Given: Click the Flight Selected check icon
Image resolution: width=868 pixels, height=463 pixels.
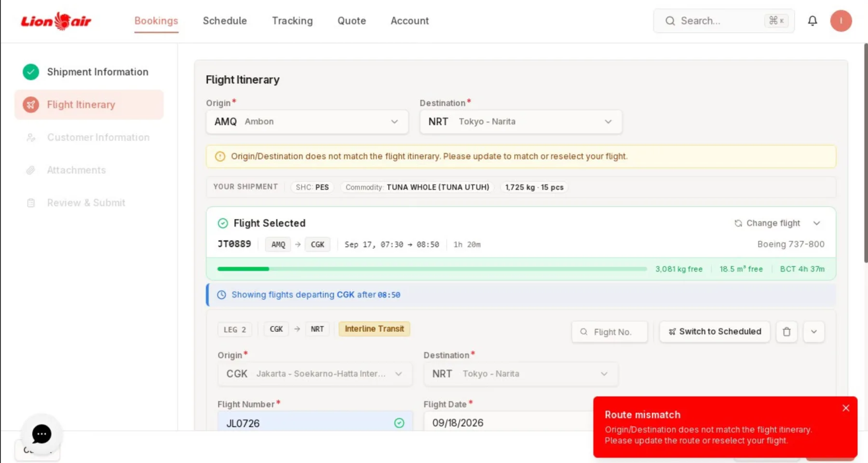Looking at the screenshot, I should tap(223, 223).
